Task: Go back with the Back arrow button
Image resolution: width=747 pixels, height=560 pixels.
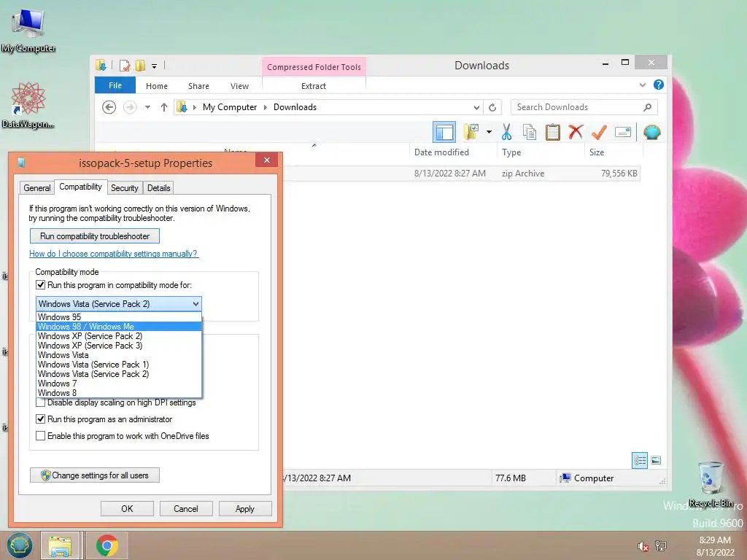Action: [109, 107]
